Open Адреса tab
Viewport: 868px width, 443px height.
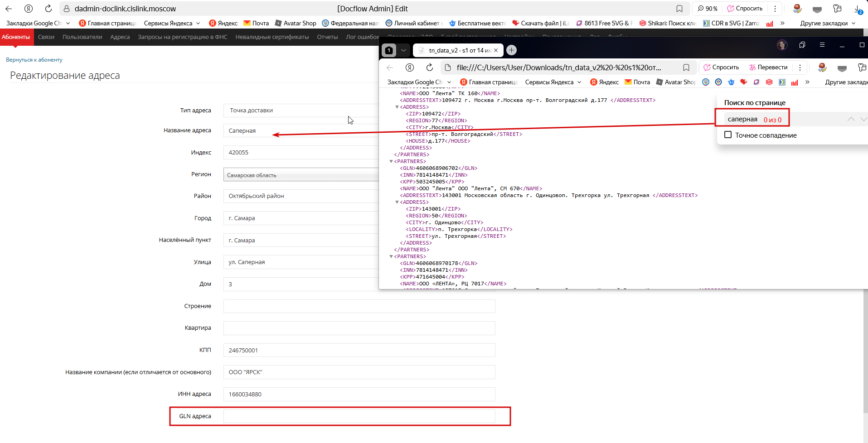click(120, 37)
